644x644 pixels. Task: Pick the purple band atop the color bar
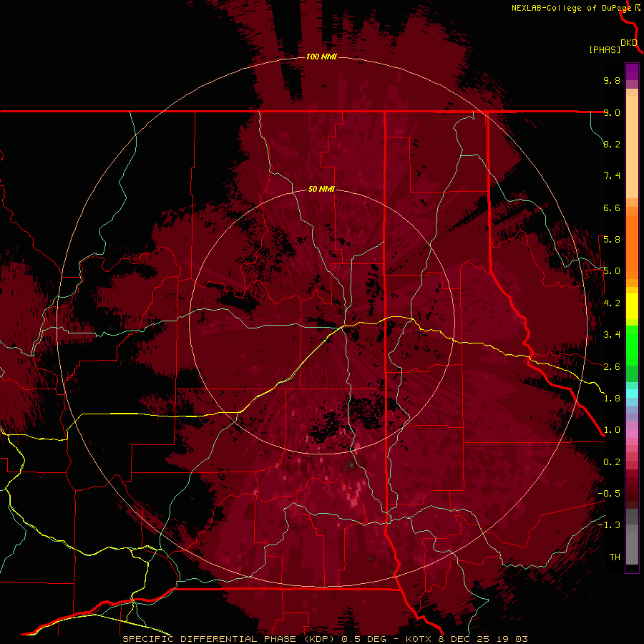pos(632,72)
